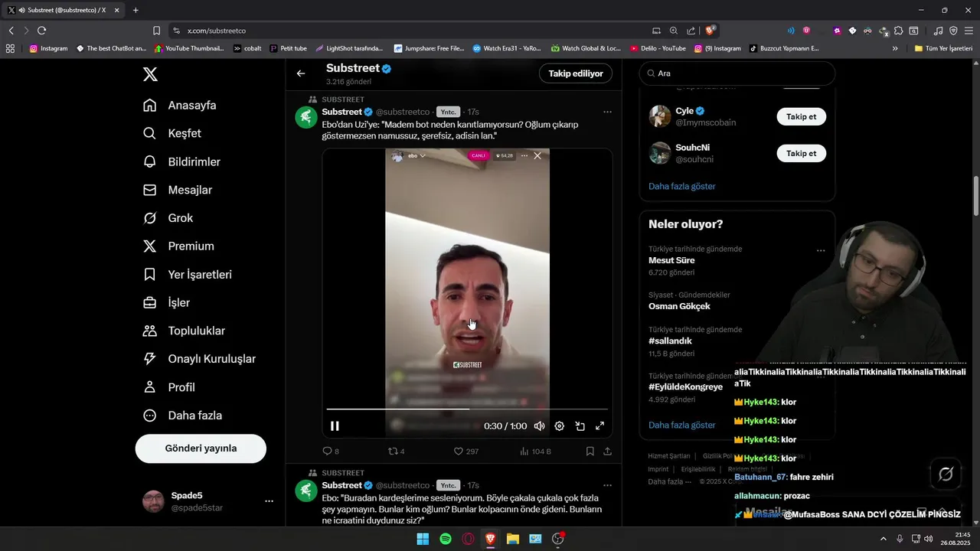Reload the page in browser
This screenshot has width=980, height=551.
click(x=41, y=31)
